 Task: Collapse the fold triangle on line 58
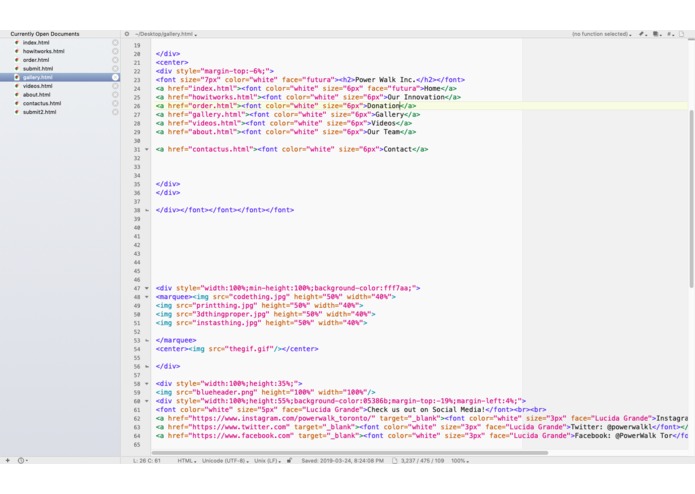(x=147, y=384)
